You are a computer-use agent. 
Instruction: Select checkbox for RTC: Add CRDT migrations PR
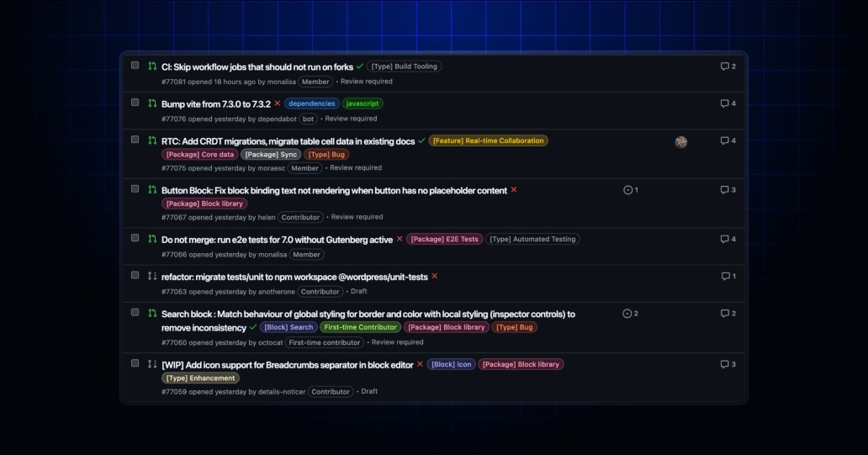coord(135,140)
